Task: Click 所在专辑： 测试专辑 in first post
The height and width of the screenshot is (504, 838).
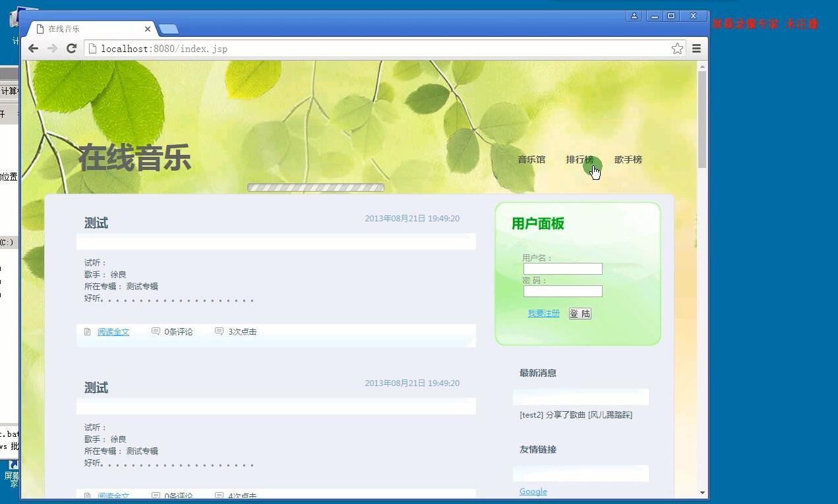Action: pyautogui.click(x=121, y=287)
